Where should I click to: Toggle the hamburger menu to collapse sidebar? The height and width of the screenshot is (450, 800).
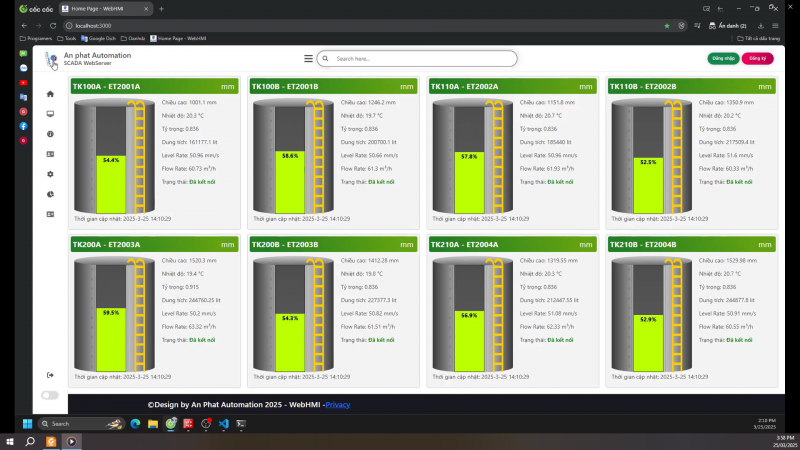308,59
